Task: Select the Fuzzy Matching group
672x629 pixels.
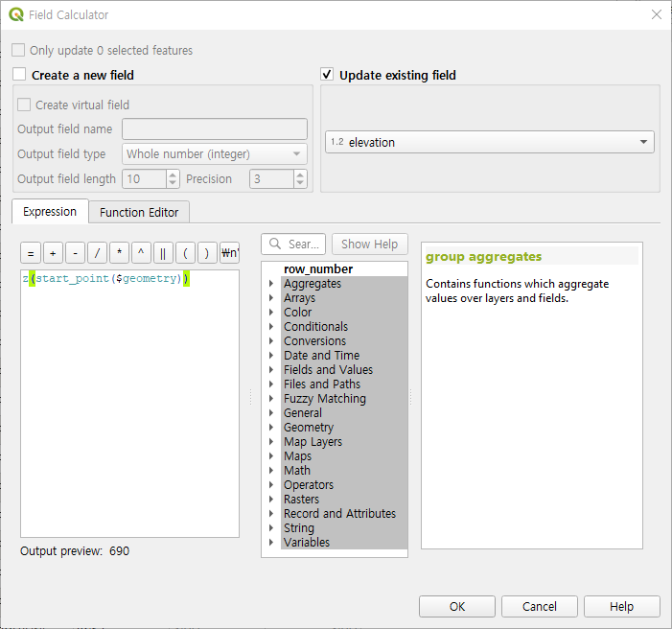Action: tap(324, 398)
